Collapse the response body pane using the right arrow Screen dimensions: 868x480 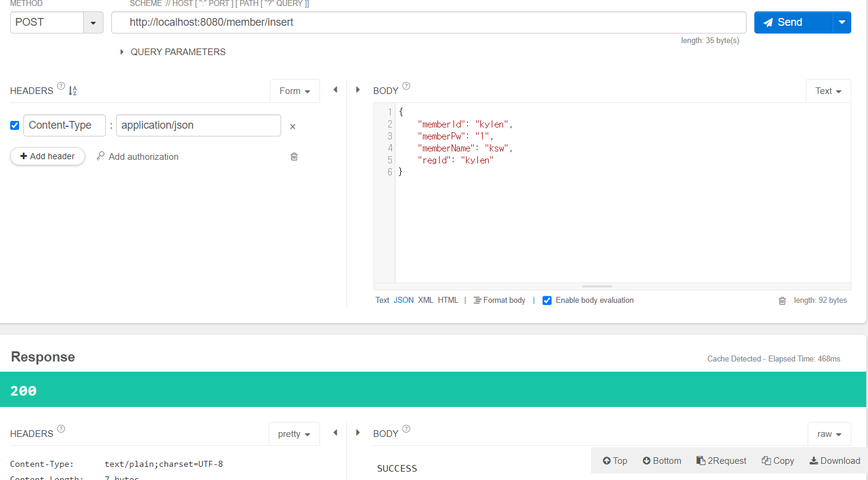tap(358, 432)
